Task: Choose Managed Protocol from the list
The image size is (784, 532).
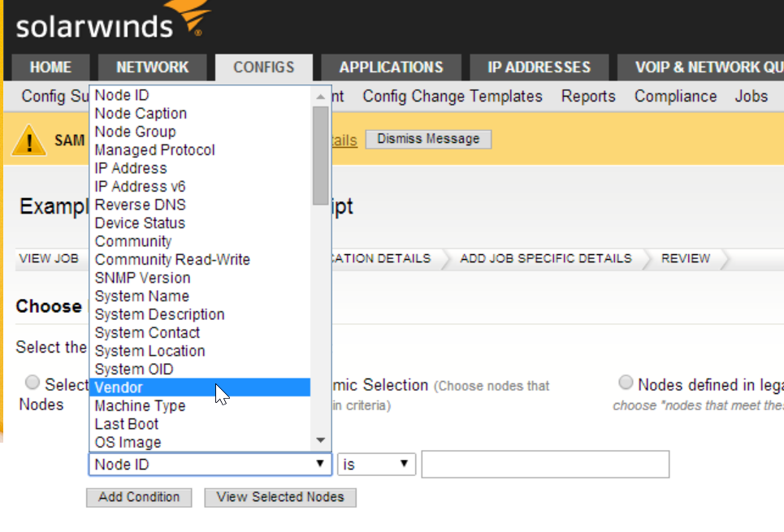Action: click(200, 150)
